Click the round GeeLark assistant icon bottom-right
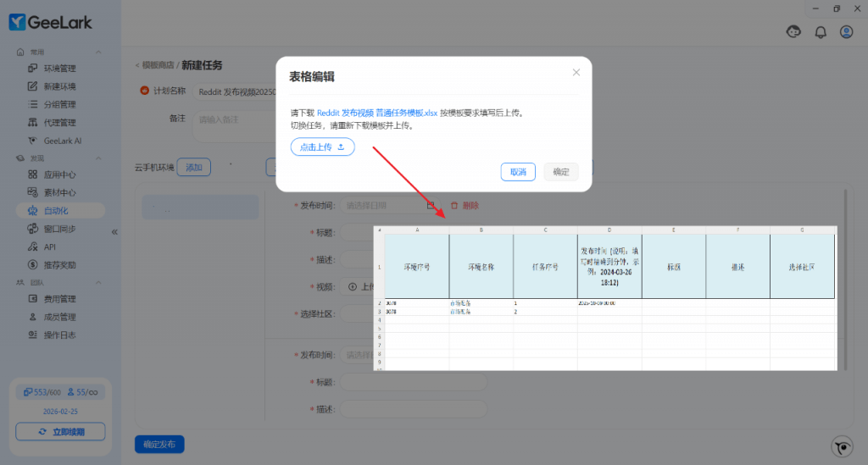 click(x=841, y=447)
